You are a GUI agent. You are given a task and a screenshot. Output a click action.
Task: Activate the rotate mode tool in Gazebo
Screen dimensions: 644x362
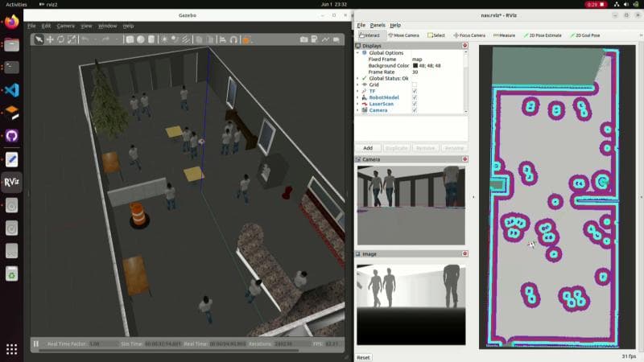pyautogui.click(x=61, y=39)
